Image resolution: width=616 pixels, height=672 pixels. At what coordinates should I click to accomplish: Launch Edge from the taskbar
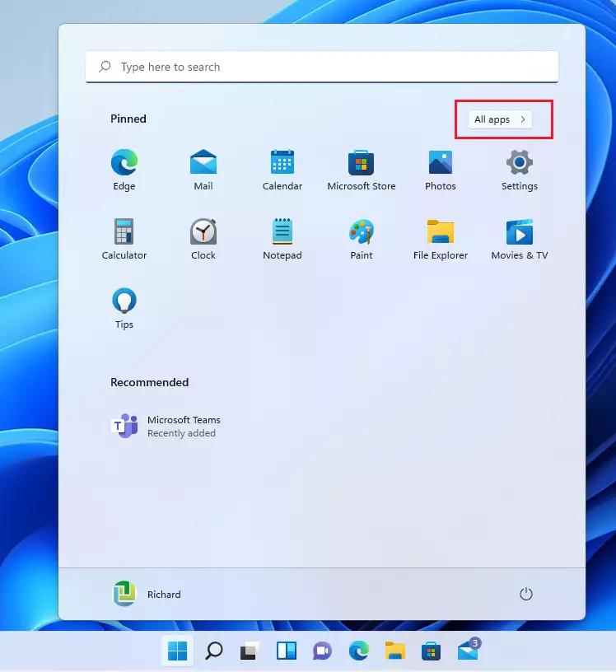coord(359,651)
